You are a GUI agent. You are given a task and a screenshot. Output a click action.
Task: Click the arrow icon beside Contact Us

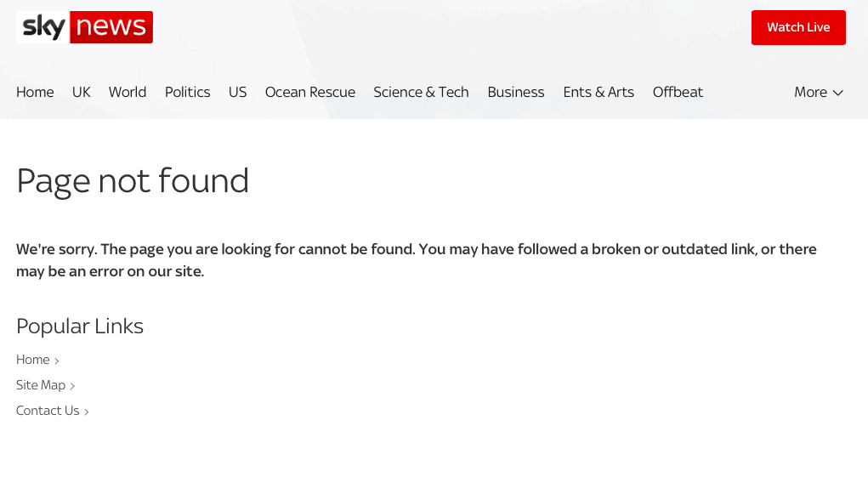pos(87,412)
